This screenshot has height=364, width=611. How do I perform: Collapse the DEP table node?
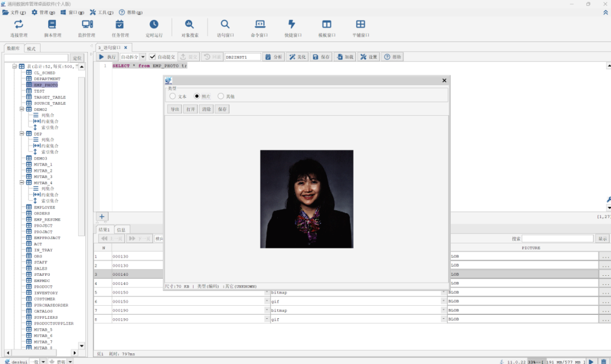[x=22, y=133]
